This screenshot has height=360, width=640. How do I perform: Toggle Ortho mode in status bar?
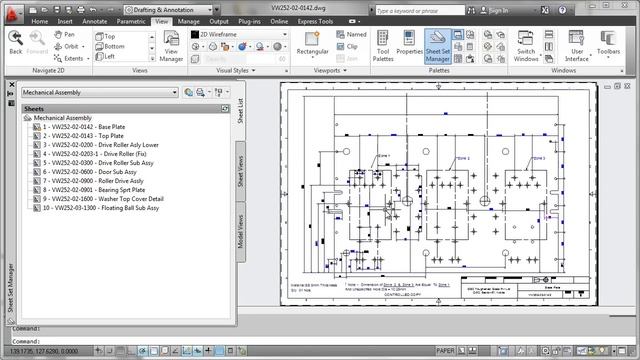click(x=131, y=351)
